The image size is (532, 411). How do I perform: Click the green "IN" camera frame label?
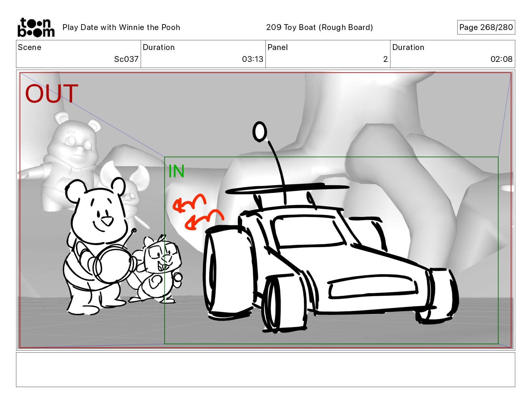coord(176,171)
